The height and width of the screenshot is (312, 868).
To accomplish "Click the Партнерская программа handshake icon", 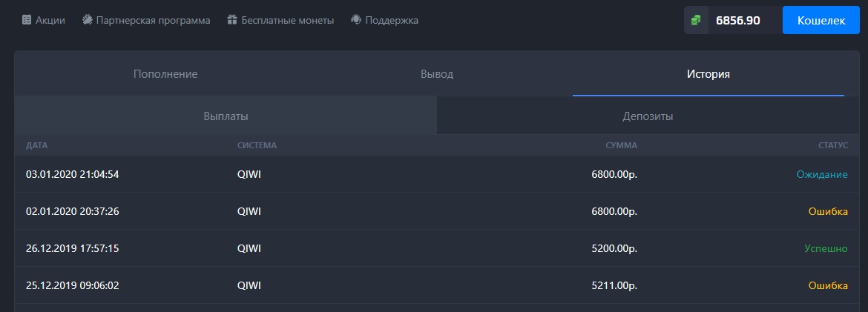I will (x=88, y=21).
